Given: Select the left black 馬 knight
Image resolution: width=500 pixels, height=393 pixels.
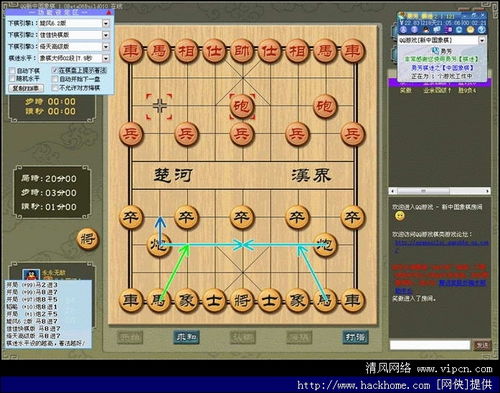Looking at the screenshot, I should click(x=159, y=300).
